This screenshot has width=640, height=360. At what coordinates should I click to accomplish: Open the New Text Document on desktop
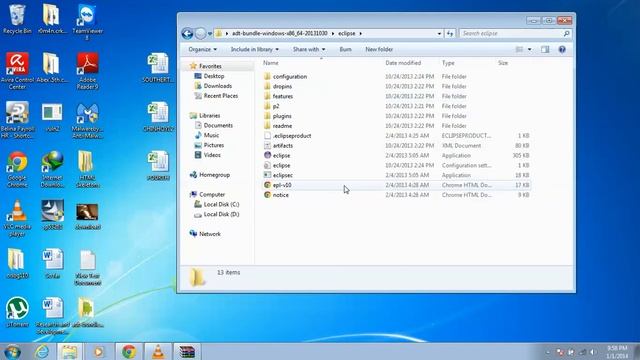coord(87,267)
